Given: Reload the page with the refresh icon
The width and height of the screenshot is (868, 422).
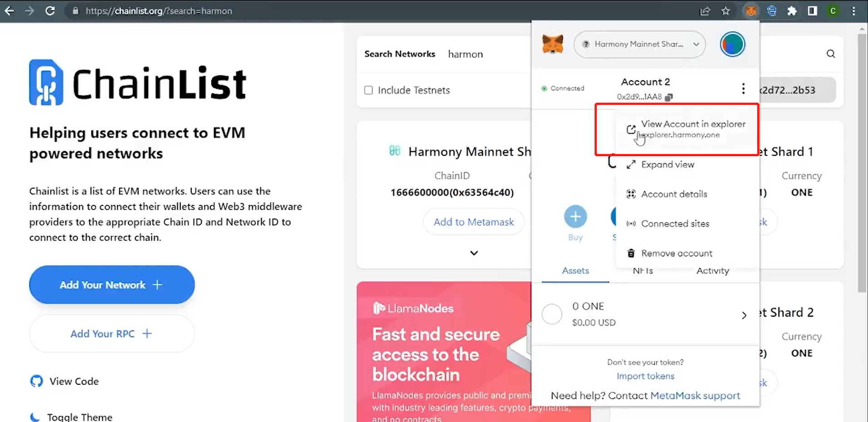Looking at the screenshot, I should click(50, 11).
